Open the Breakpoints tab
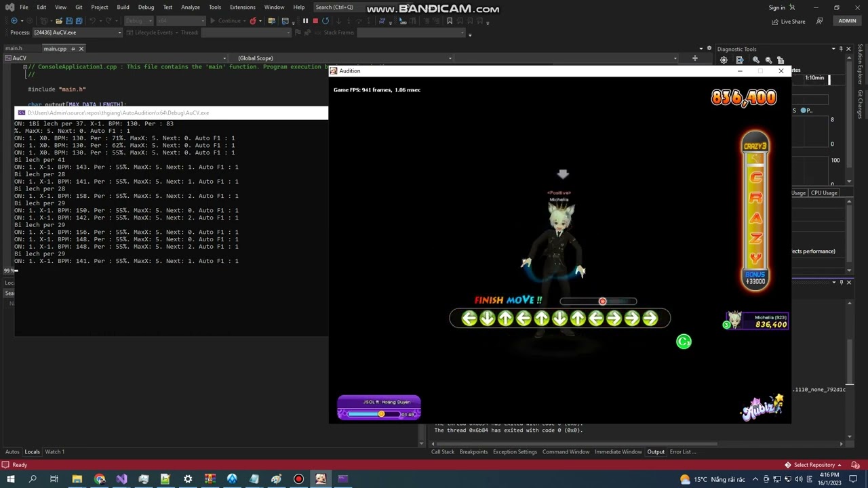The width and height of the screenshot is (868, 488). (473, 452)
